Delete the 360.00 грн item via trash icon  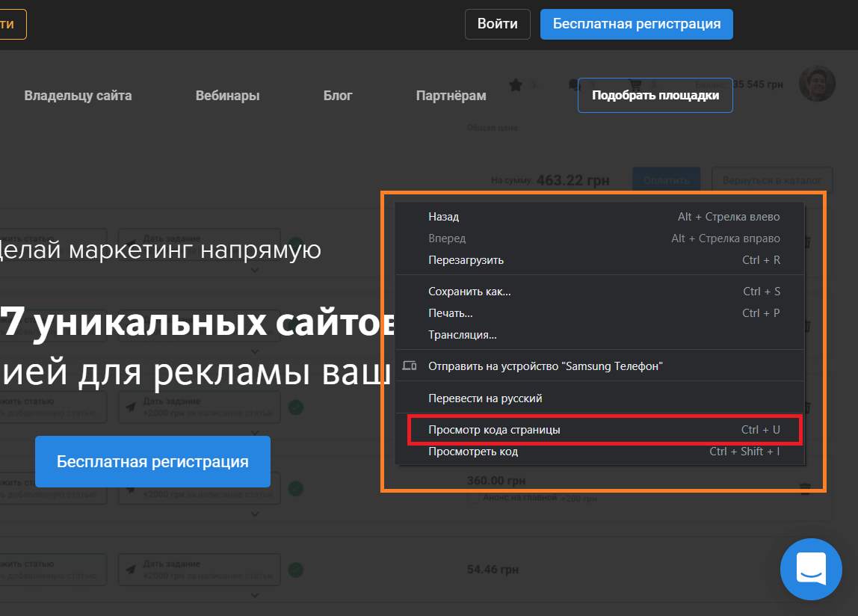click(x=805, y=488)
